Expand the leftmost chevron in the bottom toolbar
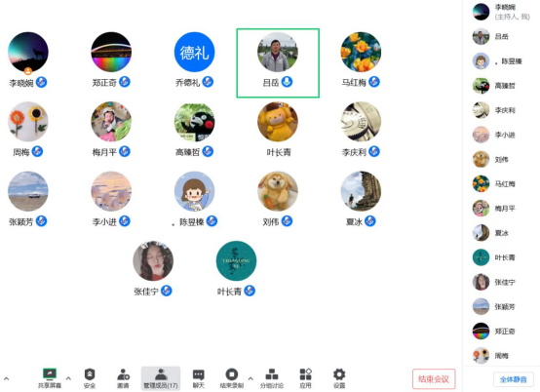The height and width of the screenshot is (392, 540). click(7, 379)
